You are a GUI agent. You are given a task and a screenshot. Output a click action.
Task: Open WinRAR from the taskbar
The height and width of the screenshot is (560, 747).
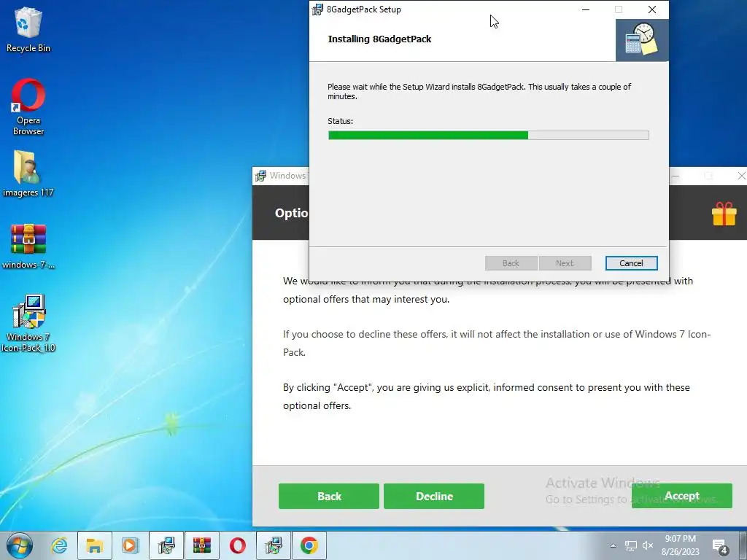pos(202,545)
